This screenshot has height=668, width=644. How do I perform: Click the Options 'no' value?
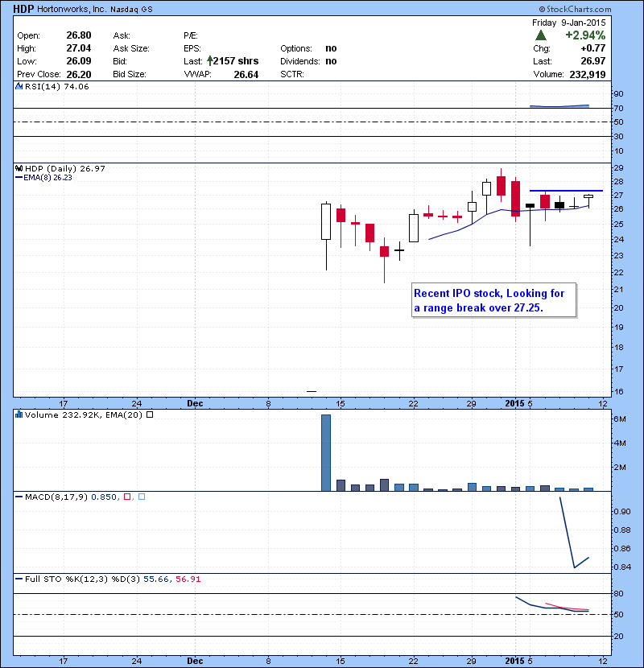(331, 48)
